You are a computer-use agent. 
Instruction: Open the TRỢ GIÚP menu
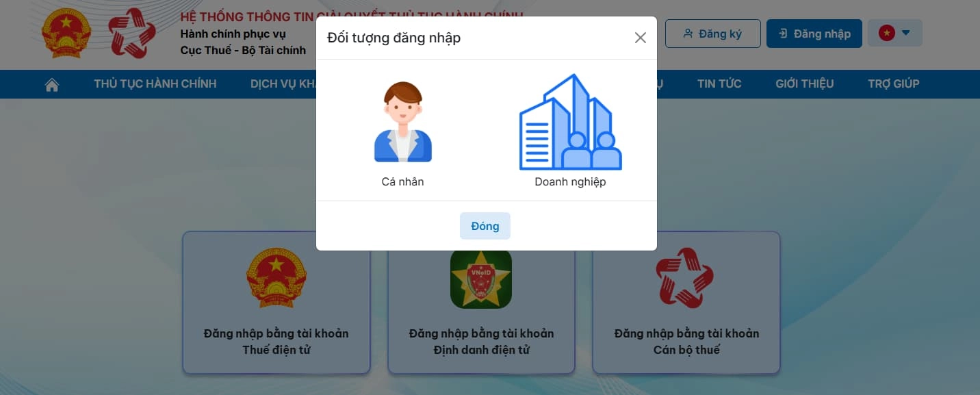894,84
